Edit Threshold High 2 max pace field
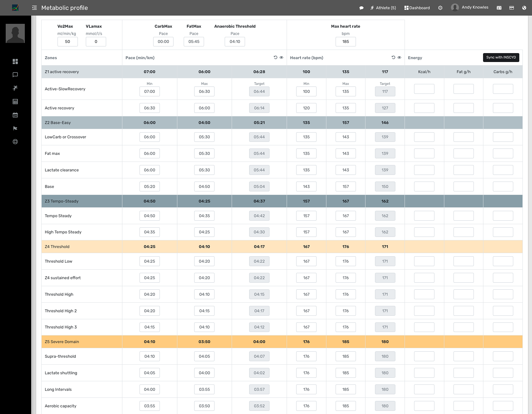 (204, 311)
